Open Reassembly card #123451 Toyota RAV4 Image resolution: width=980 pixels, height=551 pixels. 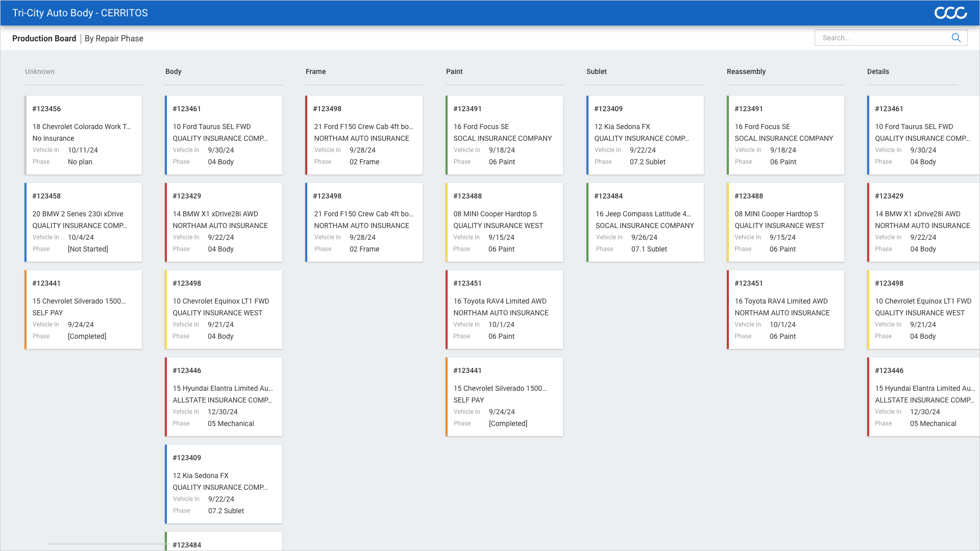coord(786,310)
